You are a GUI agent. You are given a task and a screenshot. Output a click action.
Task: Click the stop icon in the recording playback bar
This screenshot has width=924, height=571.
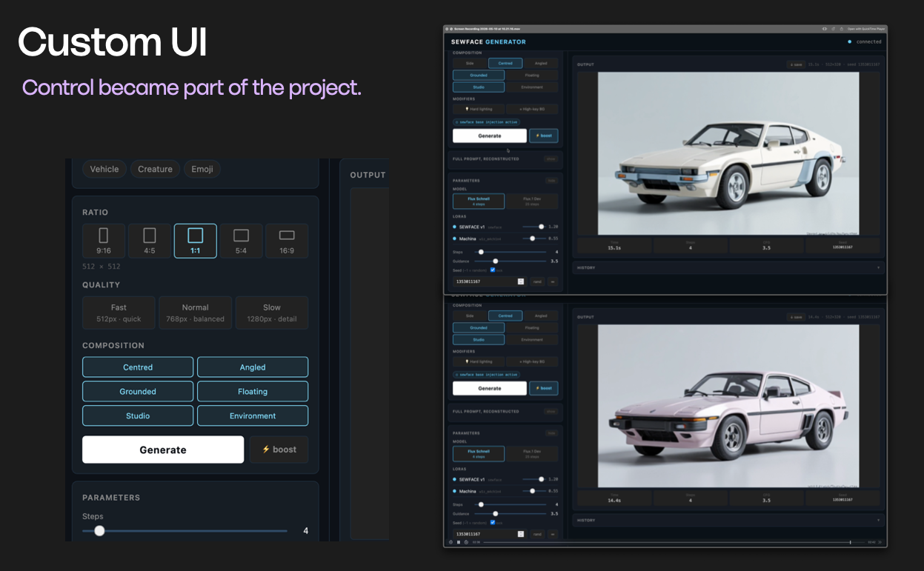pos(459,542)
